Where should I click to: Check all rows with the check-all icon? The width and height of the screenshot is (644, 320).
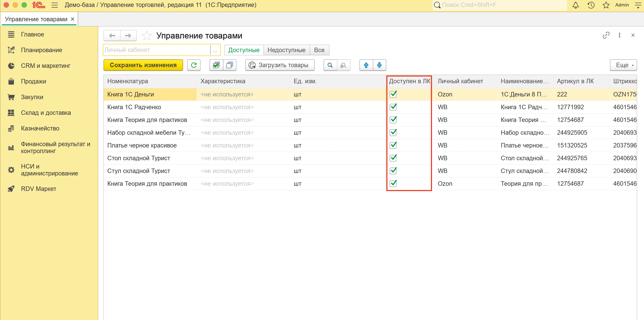pos(216,65)
